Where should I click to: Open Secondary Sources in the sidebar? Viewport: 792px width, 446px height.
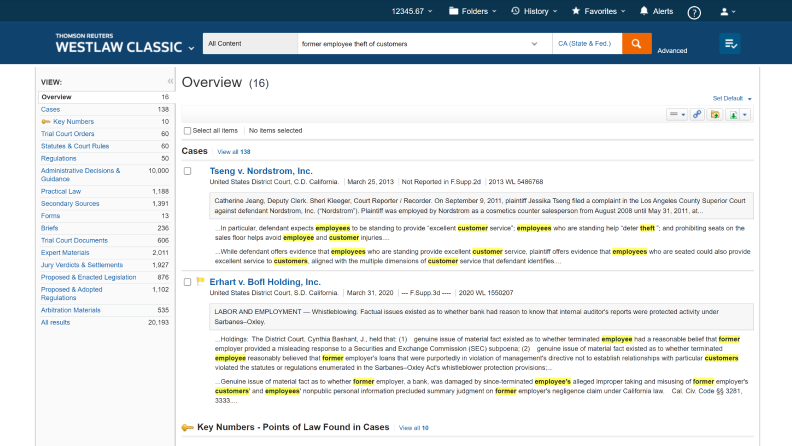70,203
